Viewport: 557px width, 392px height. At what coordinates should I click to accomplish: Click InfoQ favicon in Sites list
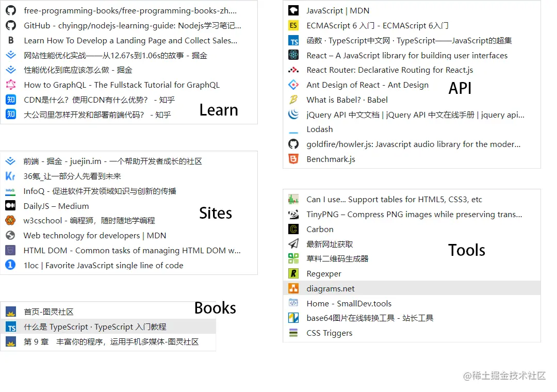point(10,191)
